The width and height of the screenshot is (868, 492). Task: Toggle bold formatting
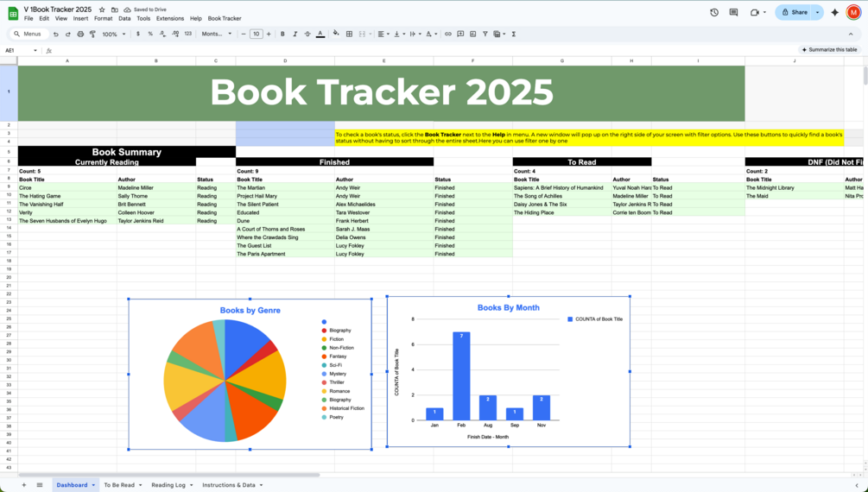click(282, 34)
